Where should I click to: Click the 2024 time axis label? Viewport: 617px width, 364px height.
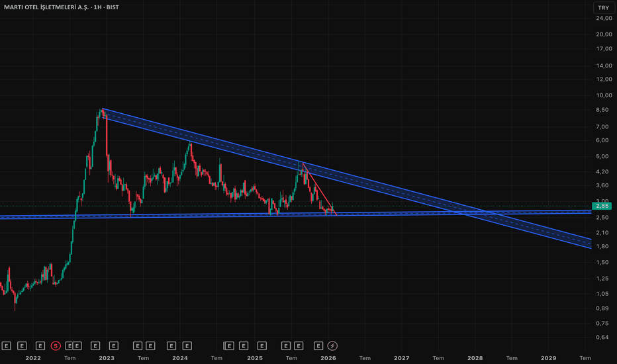(x=180, y=358)
